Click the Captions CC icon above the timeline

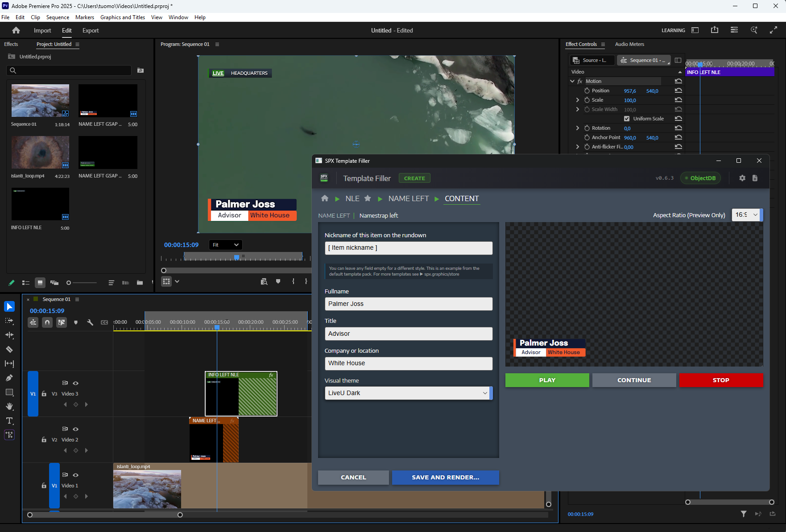pos(105,322)
